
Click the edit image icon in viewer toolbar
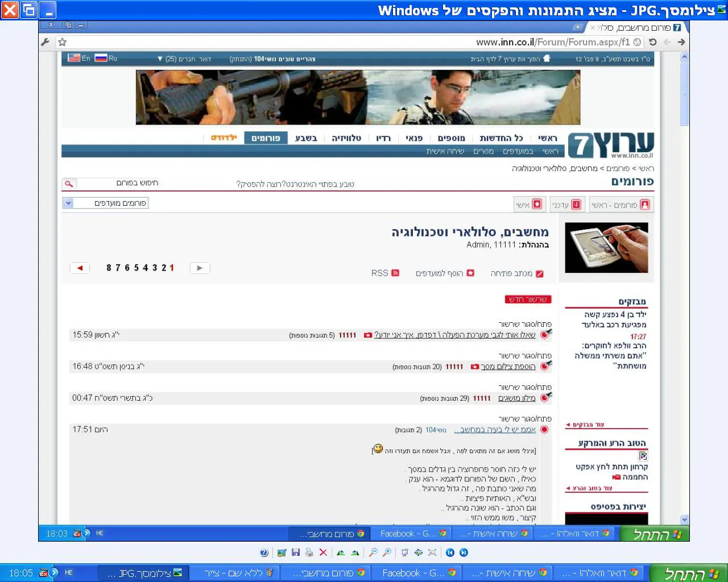pos(282,552)
